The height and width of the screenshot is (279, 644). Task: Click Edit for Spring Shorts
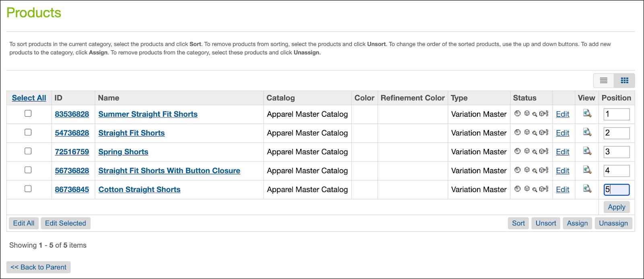[x=562, y=152]
